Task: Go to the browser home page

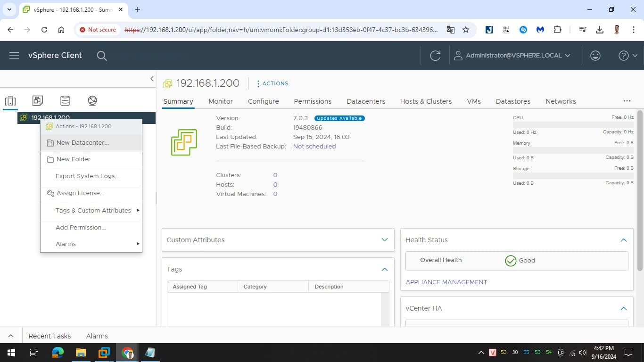Action: 61,30
